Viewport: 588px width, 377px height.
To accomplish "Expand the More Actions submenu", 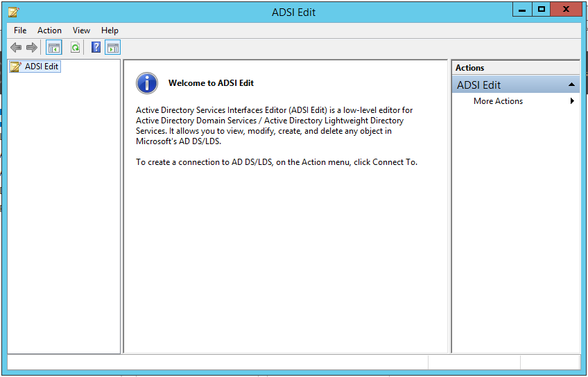I will (516, 100).
